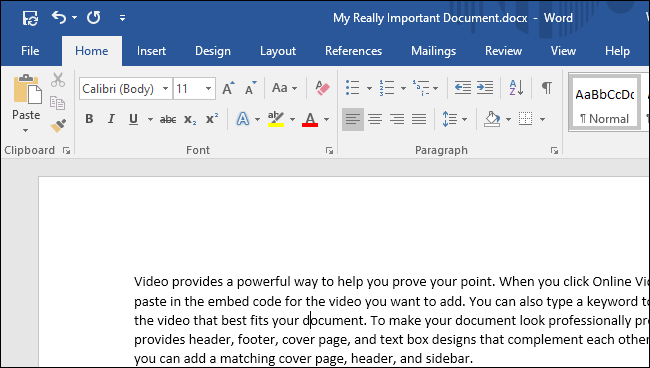Activate the Format Painter brush

(58, 125)
